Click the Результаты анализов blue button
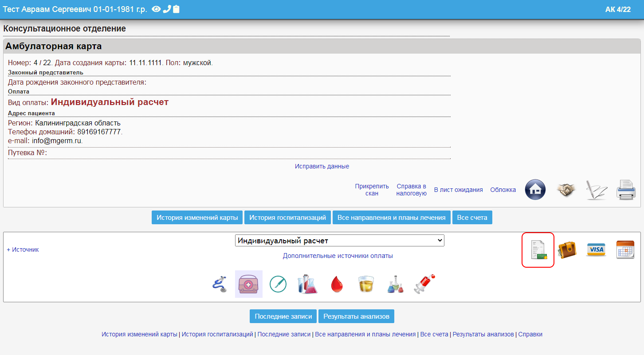The height and width of the screenshot is (355, 644). tap(356, 316)
